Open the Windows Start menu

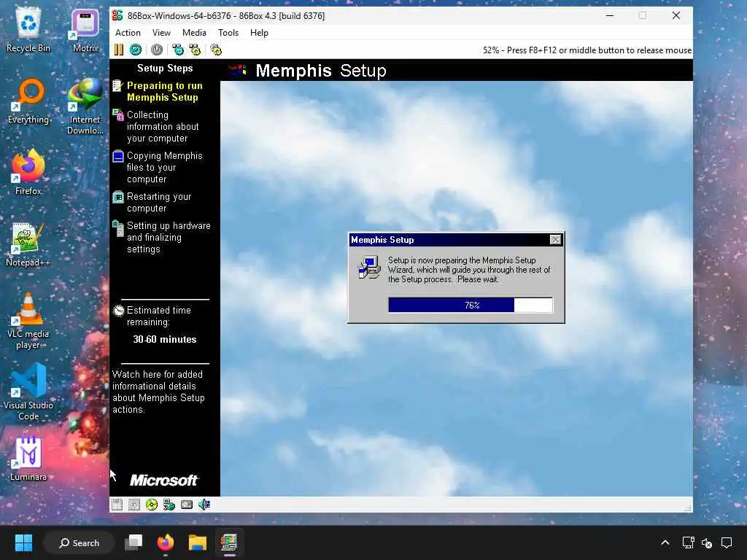point(23,542)
